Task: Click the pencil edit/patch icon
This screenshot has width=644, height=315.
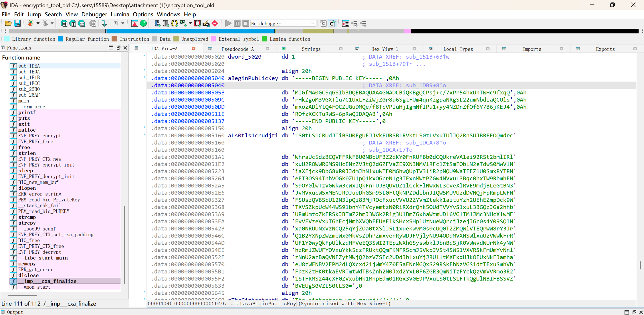Action: coord(206,23)
